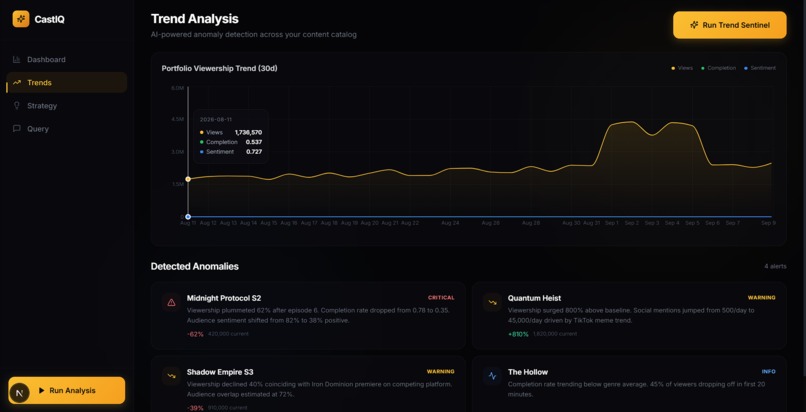This screenshot has height=412, width=806.
Task: Click the play icon in Run Analysis
Action: tap(42, 390)
